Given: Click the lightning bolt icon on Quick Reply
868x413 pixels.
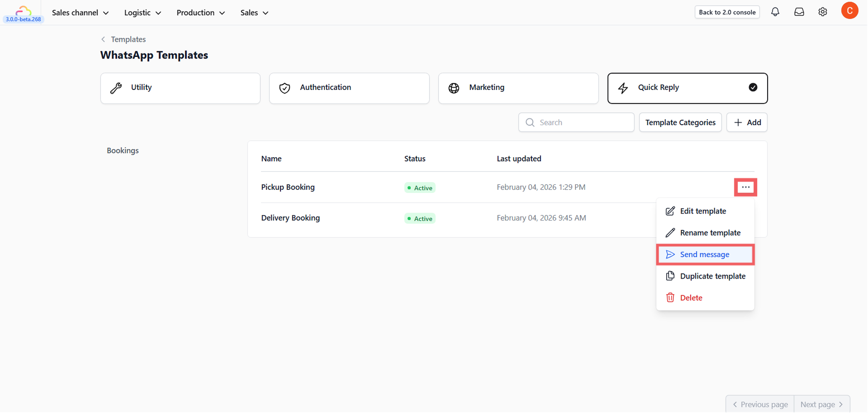Looking at the screenshot, I should 623,88.
